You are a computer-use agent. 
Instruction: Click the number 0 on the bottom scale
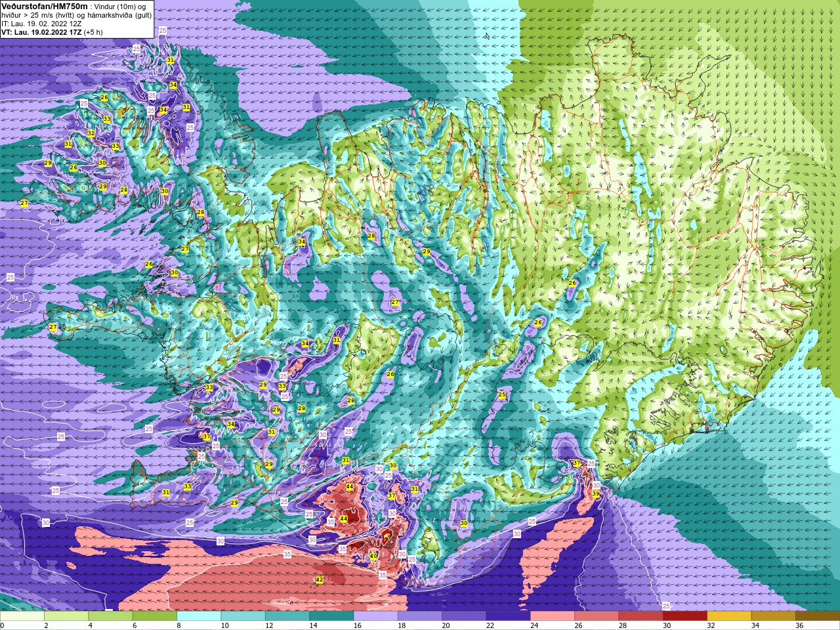point(3,625)
